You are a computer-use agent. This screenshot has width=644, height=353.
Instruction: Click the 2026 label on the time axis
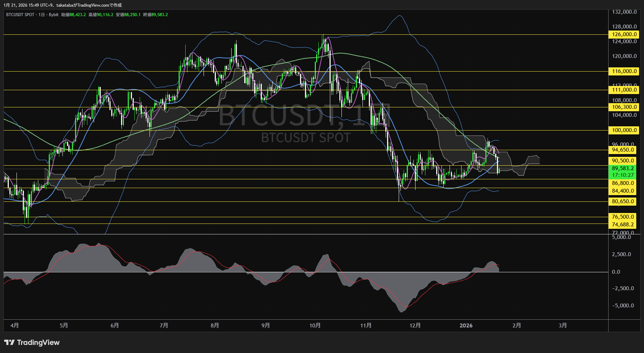tap(466, 325)
